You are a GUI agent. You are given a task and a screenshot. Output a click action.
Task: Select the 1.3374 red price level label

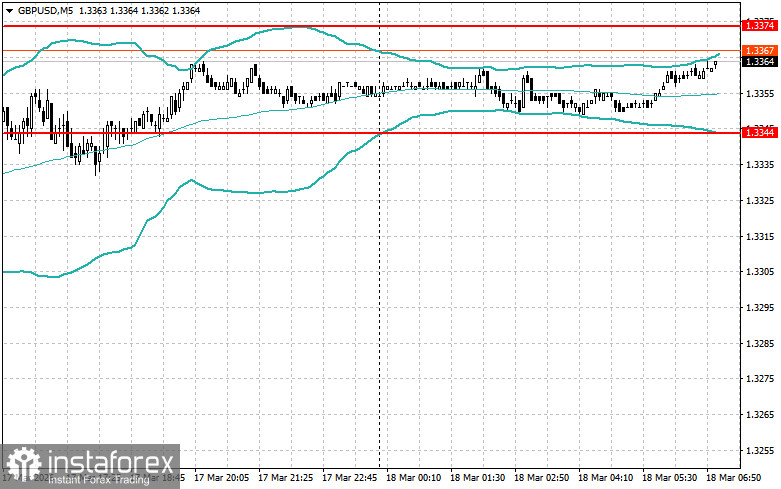pos(759,25)
